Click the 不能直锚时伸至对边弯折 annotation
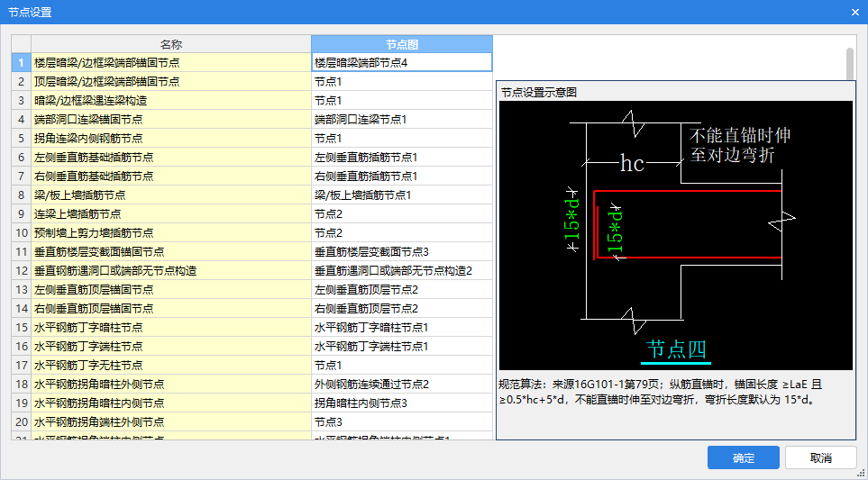This screenshot has width=868, height=480. (x=740, y=145)
